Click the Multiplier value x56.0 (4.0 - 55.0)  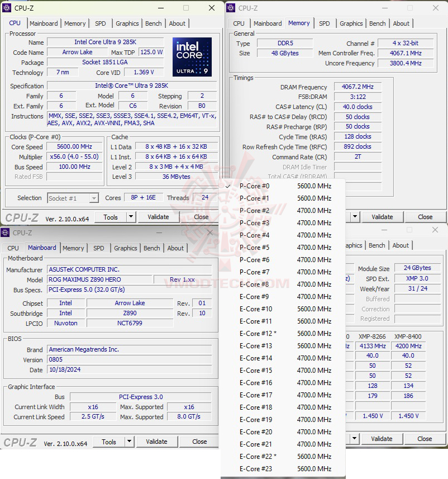point(74,156)
